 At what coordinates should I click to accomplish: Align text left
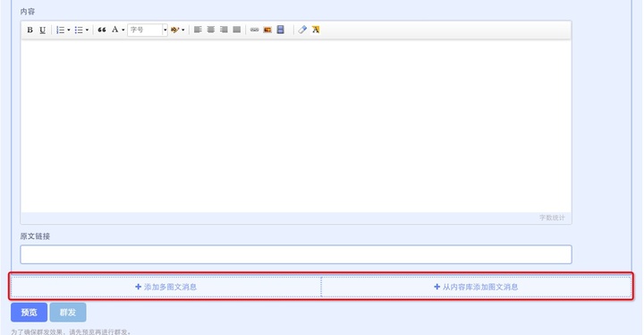click(198, 30)
